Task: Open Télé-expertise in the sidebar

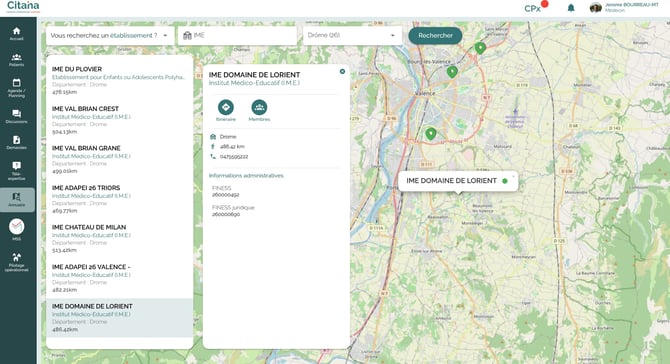Action: coord(16,171)
